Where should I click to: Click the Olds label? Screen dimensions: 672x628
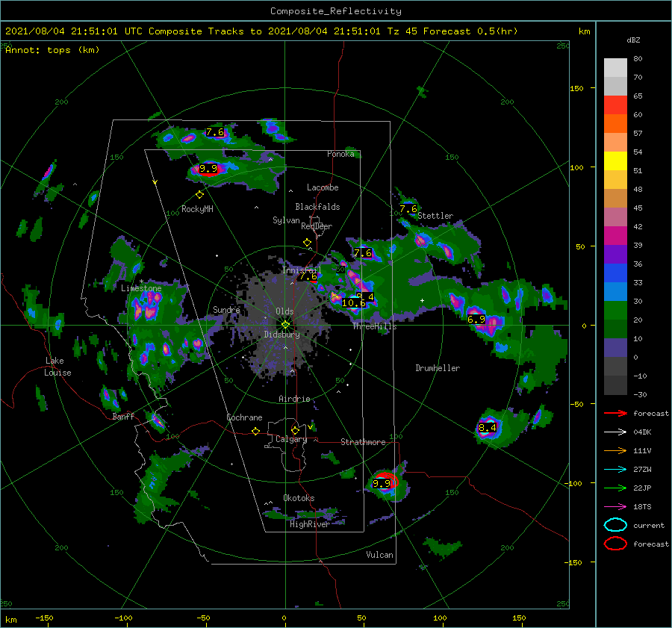click(x=284, y=311)
